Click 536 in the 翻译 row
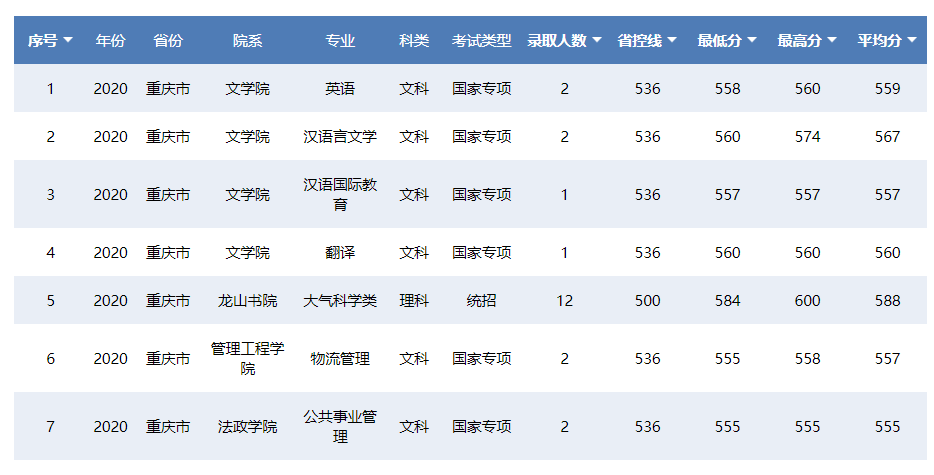 (647, 253)
